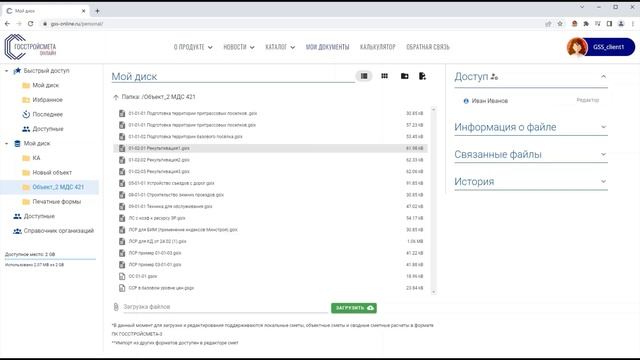Select file 05-01-01 Устройство съездов с дорог
This screenshot has width=640, height=360.
(270, 183)
